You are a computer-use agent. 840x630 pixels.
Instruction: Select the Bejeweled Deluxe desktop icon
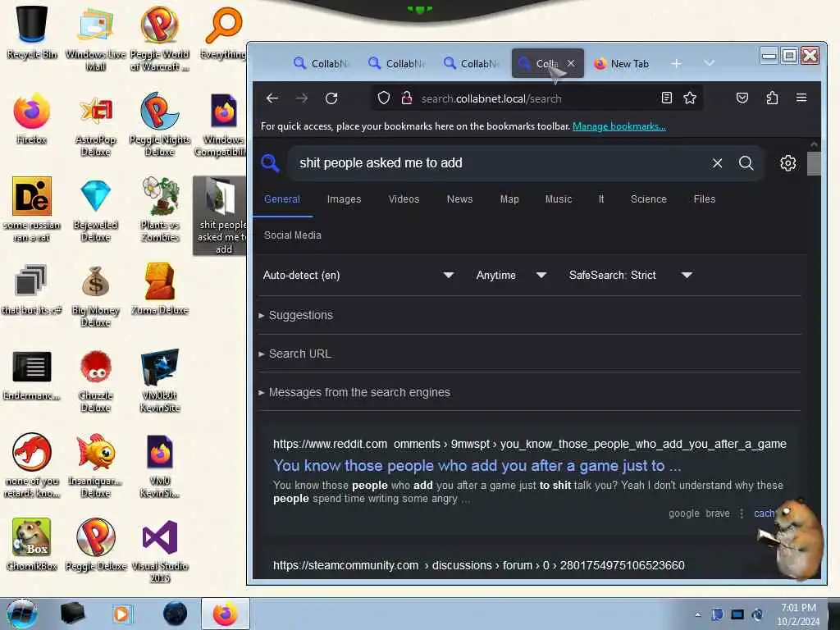tap(95, 209)
